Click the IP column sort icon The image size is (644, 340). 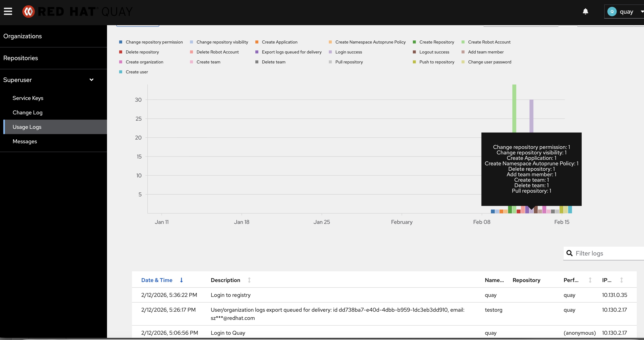click(x=621, y=280)
